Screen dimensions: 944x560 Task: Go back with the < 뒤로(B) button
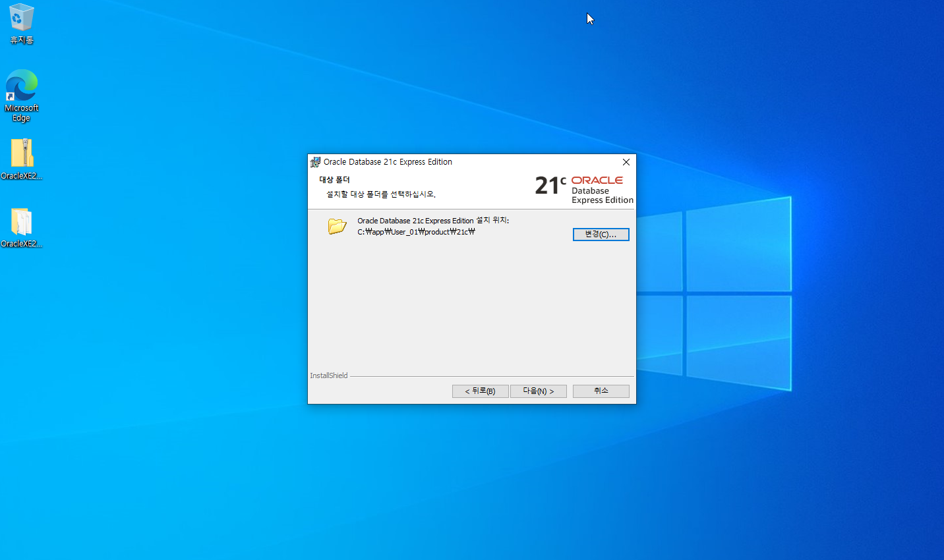click(480, 391)
